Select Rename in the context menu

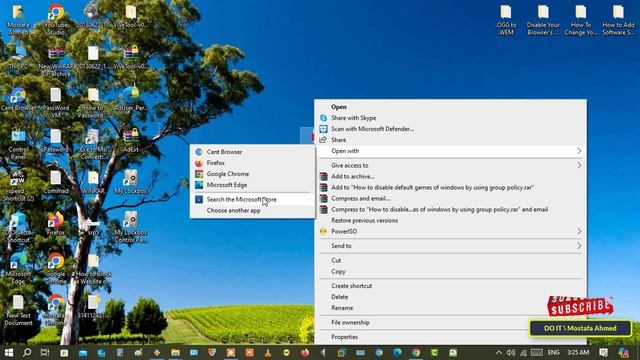coord(450,308)
